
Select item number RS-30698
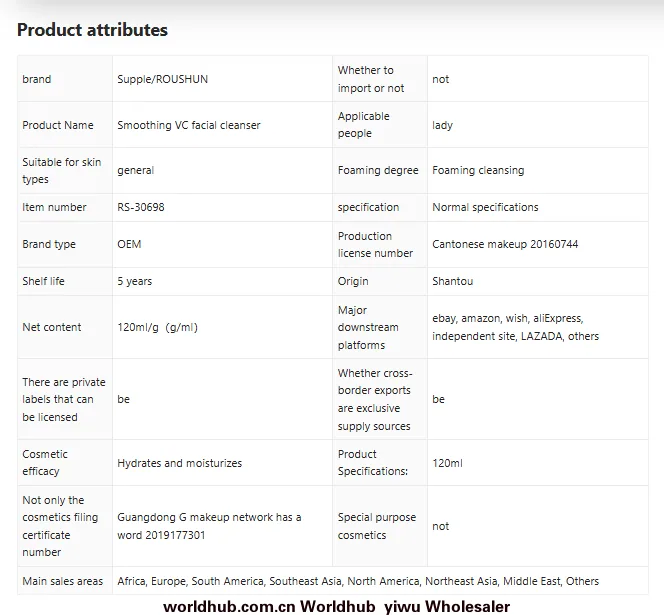point(141,207)
